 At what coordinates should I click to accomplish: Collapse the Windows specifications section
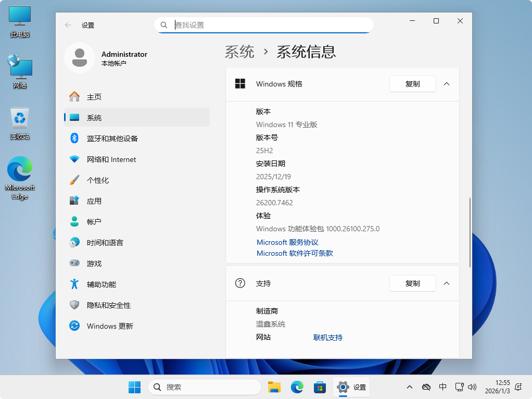pyautogui.click(x=447, y=84)
